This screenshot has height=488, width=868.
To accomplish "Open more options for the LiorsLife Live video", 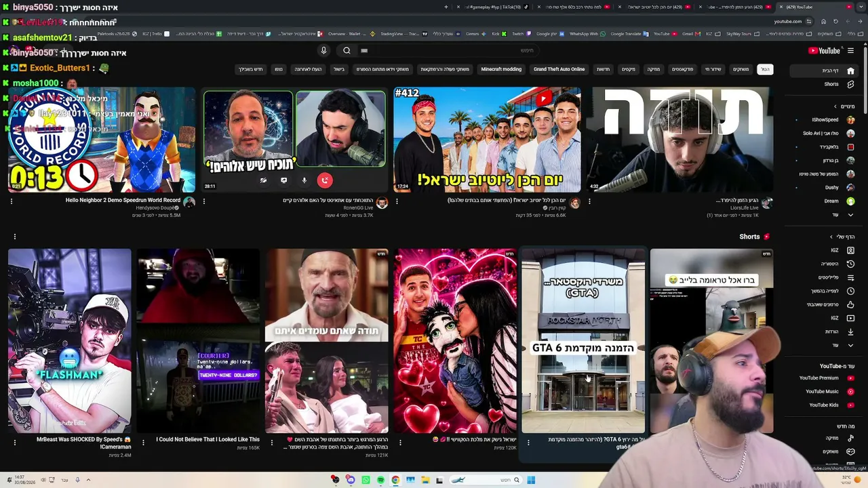I will (x=589, y=201).
